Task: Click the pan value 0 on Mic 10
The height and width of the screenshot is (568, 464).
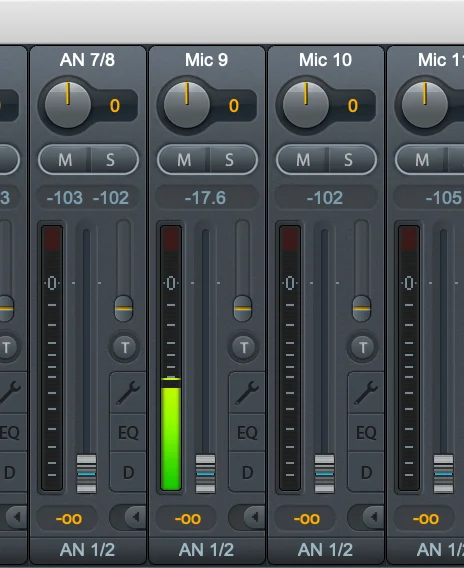Action: [x=353, y=106]
